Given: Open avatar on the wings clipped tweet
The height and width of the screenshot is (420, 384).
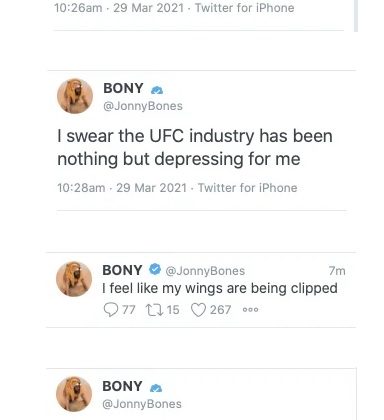Looking at the screenshot, I should [74, 279].
